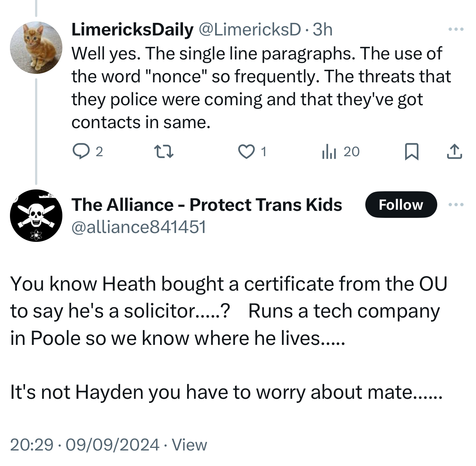This screenshot has height=466, width=476.
Task: View analytics for the LimericksDaily tweet
Action: (329, 152)
